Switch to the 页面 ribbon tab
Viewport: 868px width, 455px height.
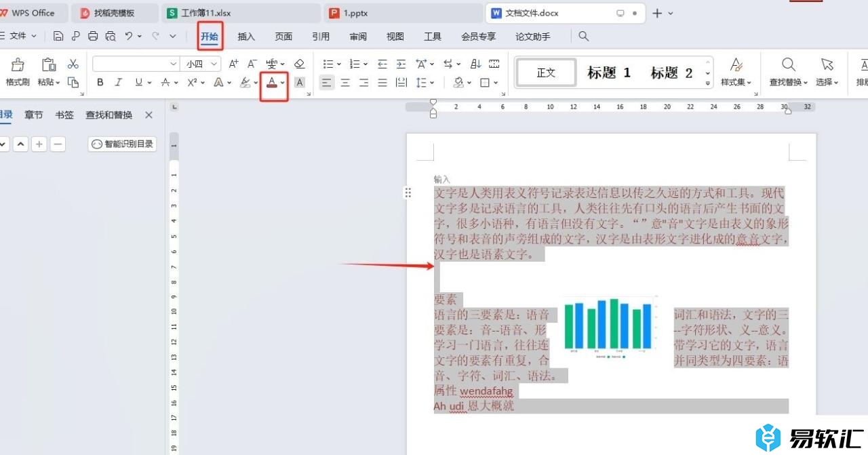[x=283, y=37]
